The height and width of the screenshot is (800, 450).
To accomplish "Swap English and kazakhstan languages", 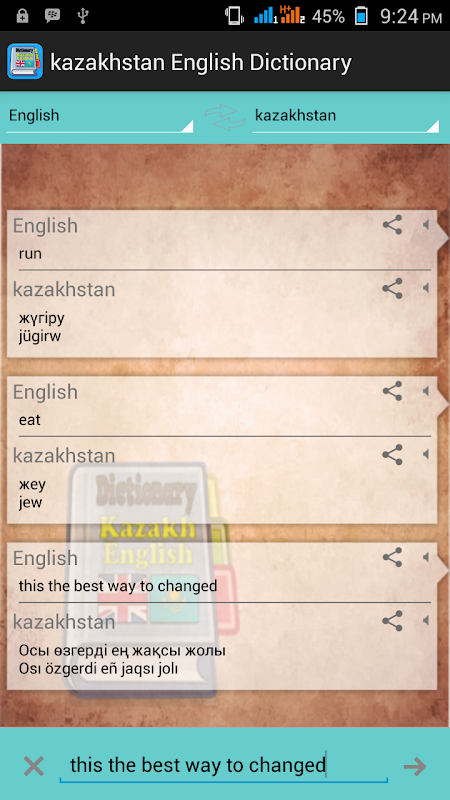I will coord(221,117).
